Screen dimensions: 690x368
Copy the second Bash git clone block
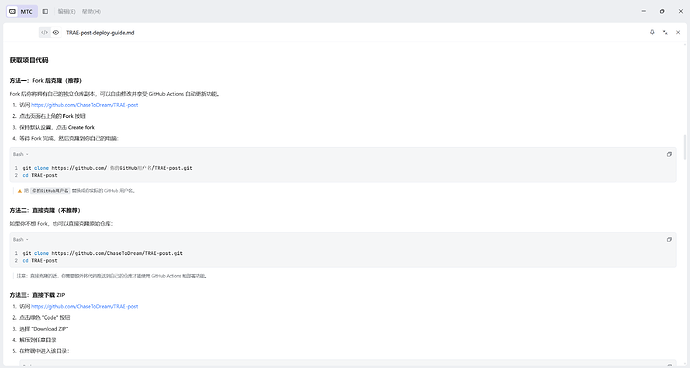click(x=669, y=239)
